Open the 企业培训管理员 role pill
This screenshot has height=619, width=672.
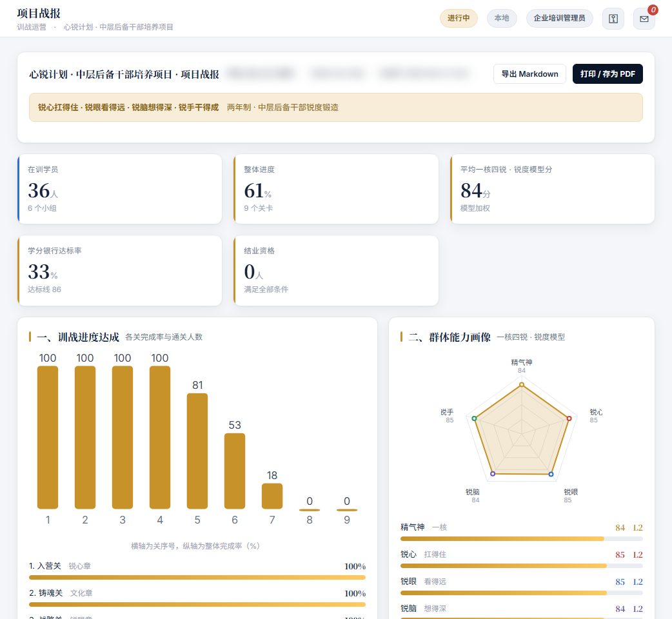pyautogui.click(x=559, y=18)
